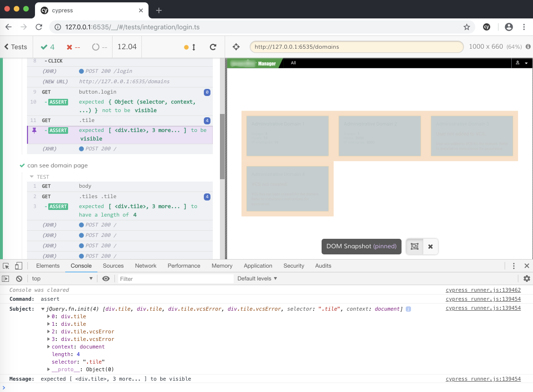Toggle the device toolbar icon in DevTools
533x392 pixels.
click(x=18, y=266)
